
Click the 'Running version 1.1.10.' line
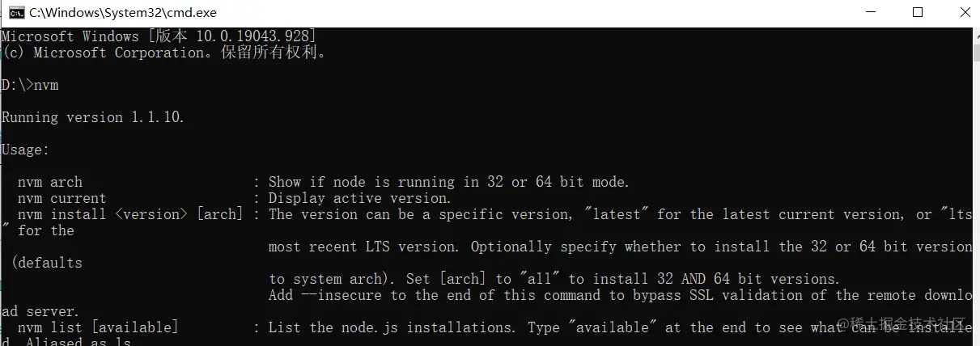coord(93,117)
